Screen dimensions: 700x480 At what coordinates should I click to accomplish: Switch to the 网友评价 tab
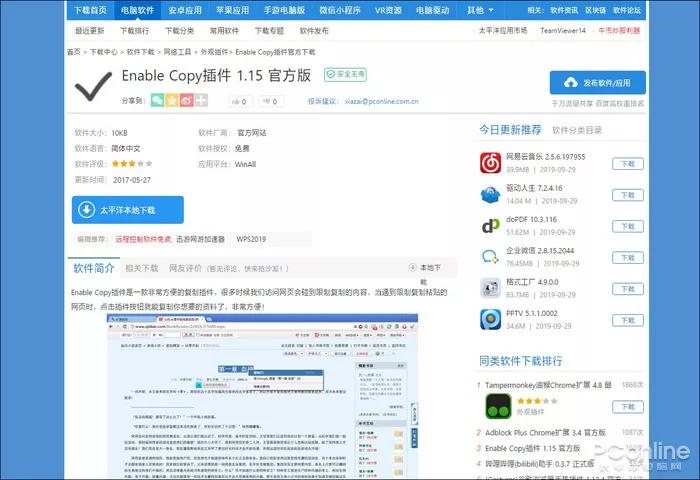tap(185, 268)
